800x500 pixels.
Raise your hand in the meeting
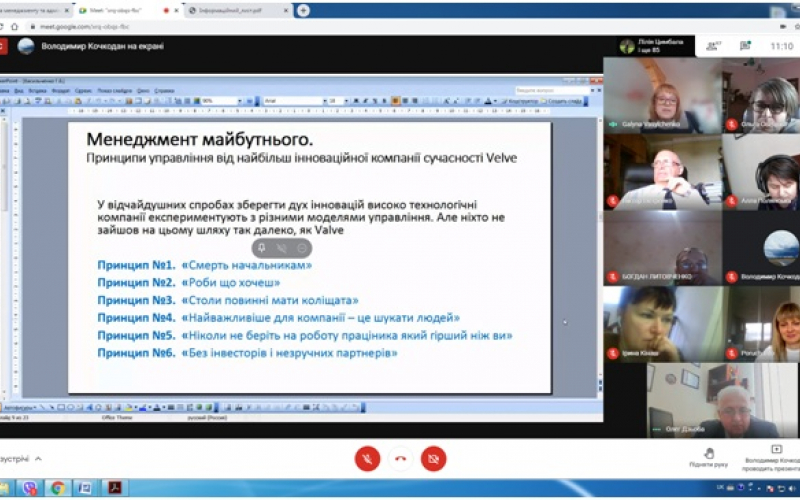pos(709,457)
